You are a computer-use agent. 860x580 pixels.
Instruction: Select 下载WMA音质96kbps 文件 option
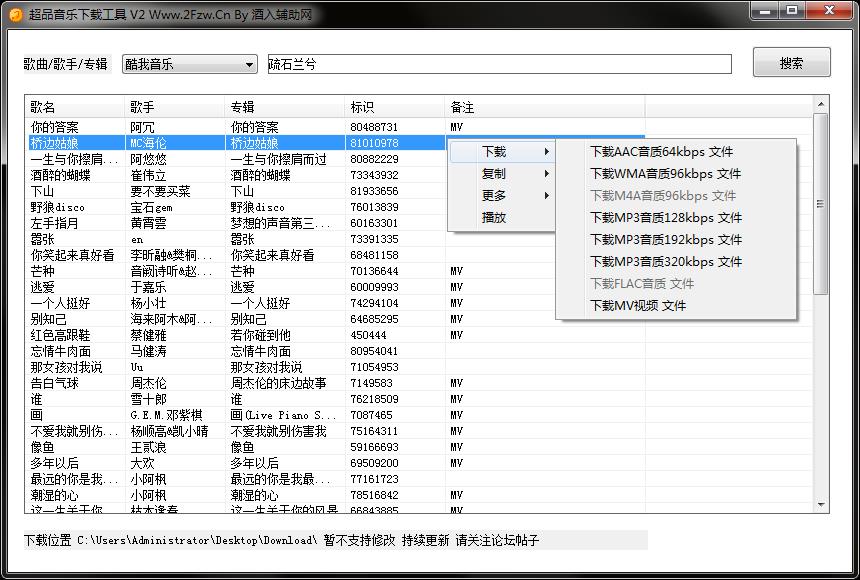665,174
